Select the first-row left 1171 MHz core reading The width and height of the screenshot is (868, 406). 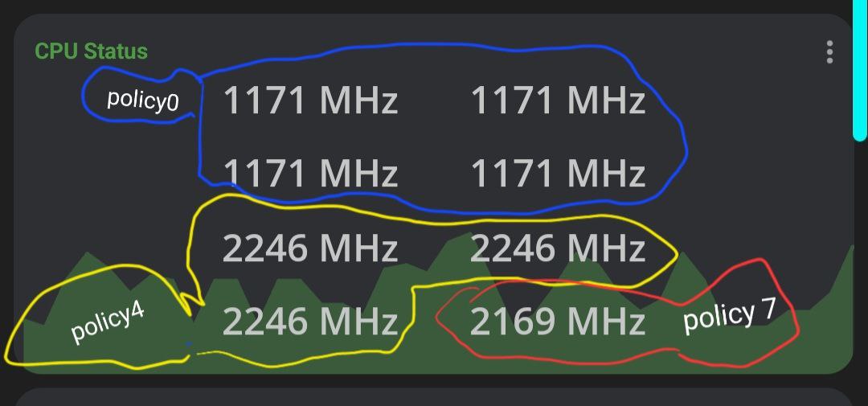point(310,100)
